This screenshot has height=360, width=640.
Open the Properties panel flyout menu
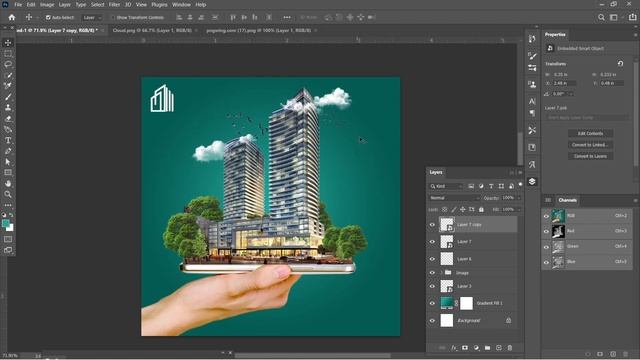click(x=636, y=35)
